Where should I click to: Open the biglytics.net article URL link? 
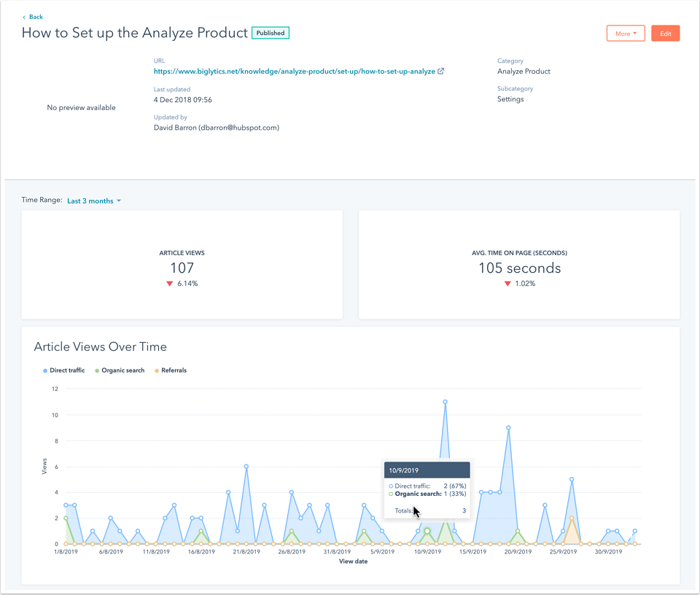pyautogui.click(x=294, y=71)
